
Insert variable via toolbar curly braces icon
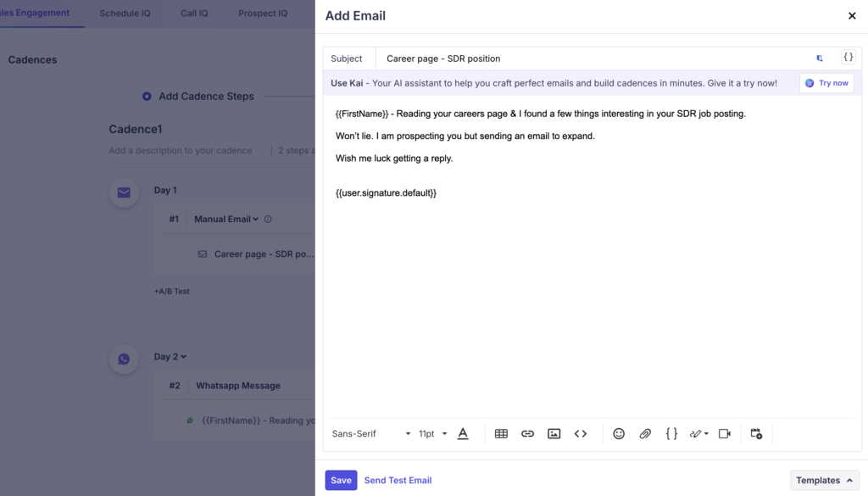click(671, 433)
